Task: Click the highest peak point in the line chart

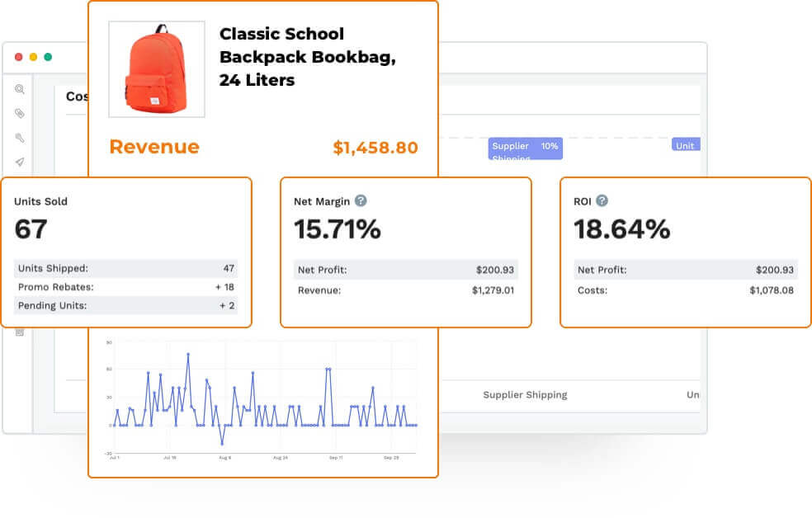Action: point(188,354)
